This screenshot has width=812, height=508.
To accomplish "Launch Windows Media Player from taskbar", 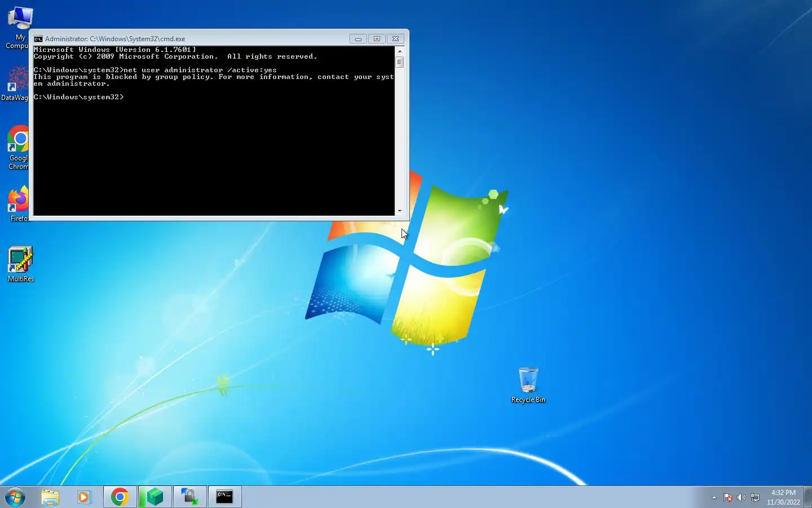I will coord(84,497).
